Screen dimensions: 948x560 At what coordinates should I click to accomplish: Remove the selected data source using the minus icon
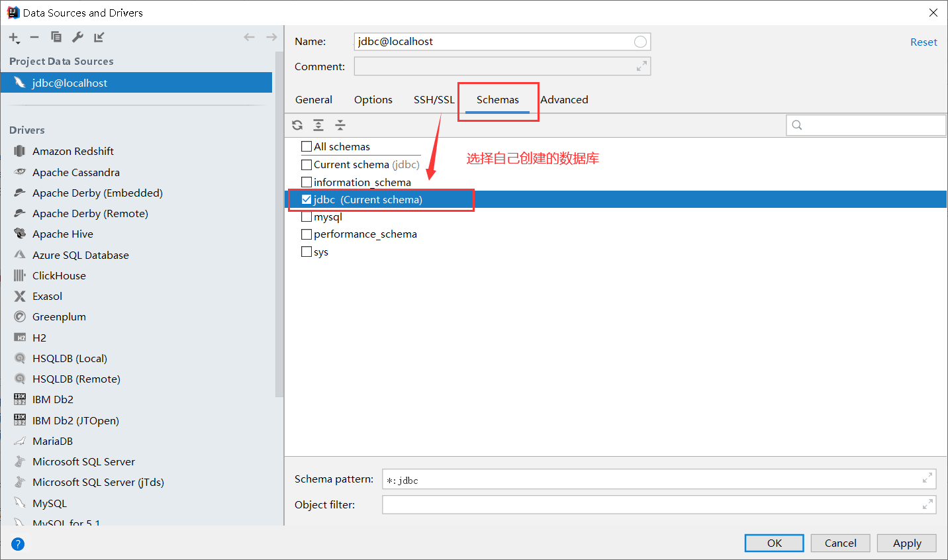tap(34, 38)
